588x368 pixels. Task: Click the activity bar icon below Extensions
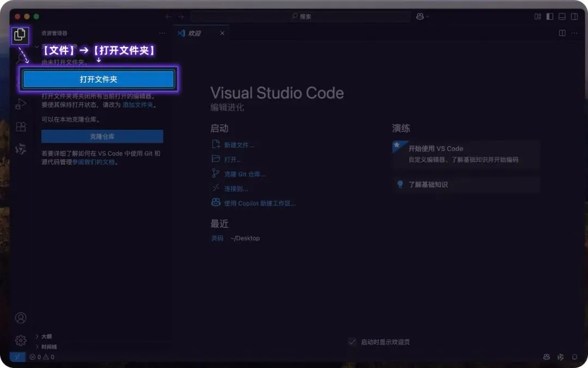(21, 149)
